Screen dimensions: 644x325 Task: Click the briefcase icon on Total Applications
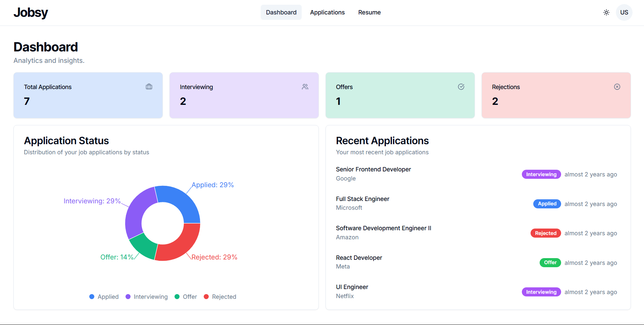pyautogui.click(x=149, y=87)
